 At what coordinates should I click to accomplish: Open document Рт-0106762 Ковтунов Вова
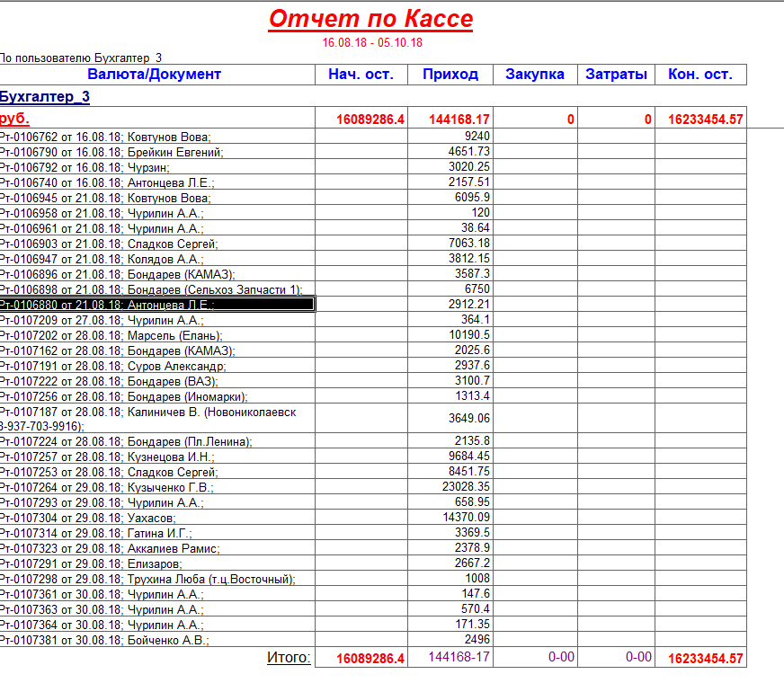click(105, 137)
